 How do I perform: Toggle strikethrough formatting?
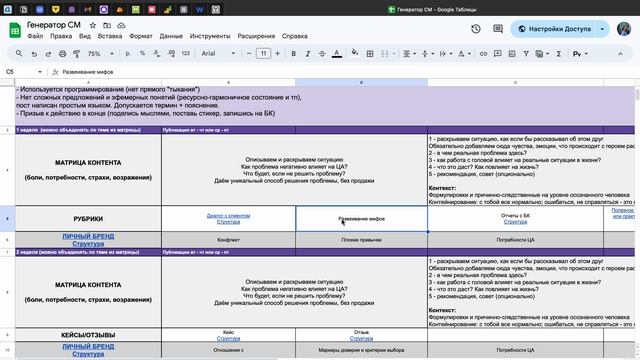pyautogui.click(x=322, y=53)
